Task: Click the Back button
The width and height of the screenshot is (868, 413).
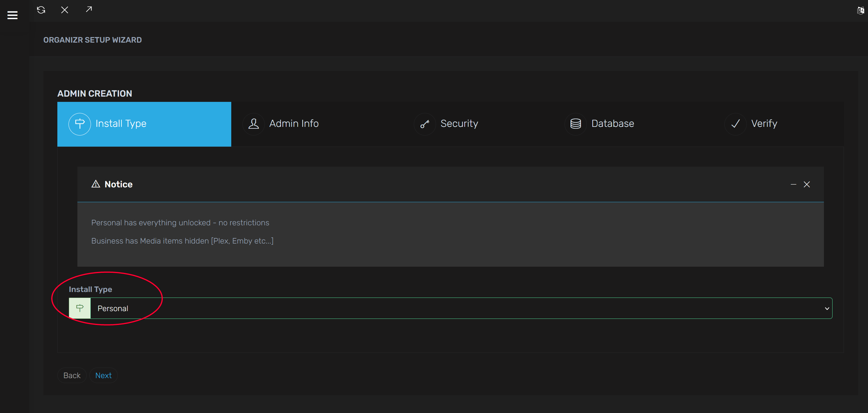Action: pyautogui.click(x=72, y=375)
